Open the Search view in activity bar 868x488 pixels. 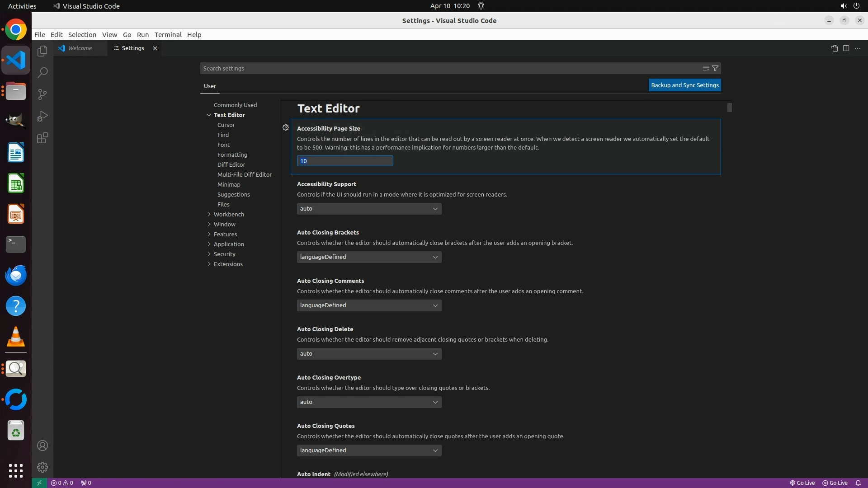[x=42, y=73]
